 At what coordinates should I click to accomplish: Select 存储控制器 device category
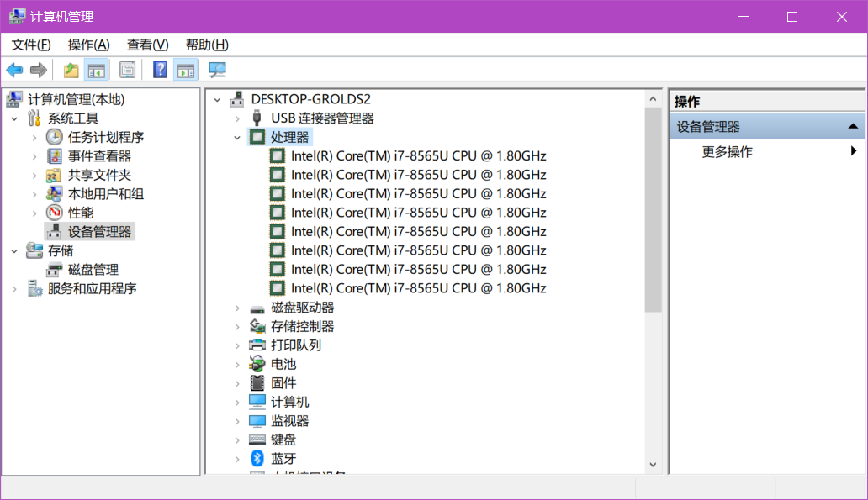click(x=302, y=326)
